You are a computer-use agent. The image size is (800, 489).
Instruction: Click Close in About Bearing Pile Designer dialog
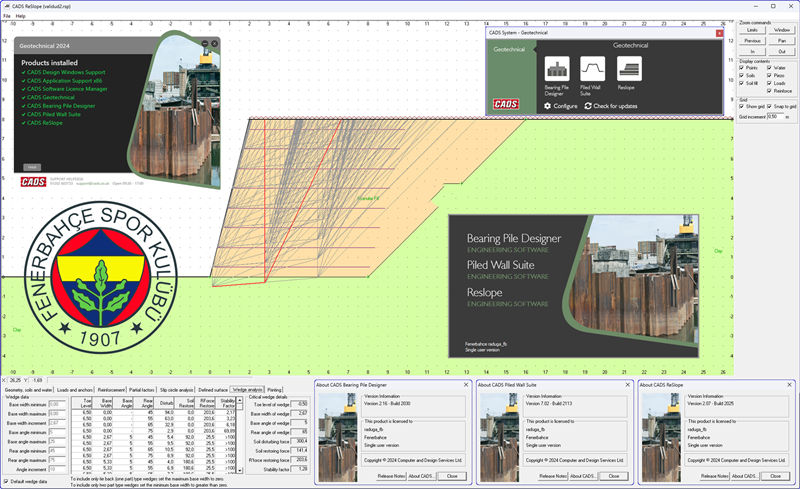click(x=452, y=476)
